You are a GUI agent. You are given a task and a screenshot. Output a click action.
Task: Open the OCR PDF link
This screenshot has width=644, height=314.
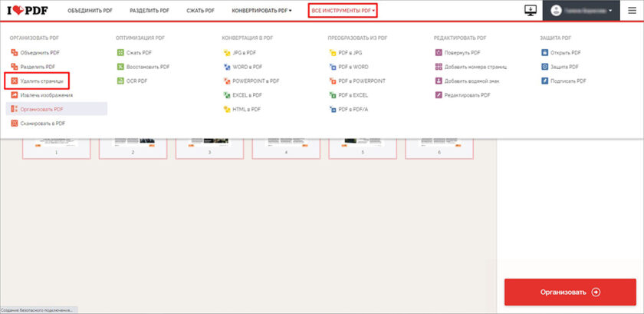(x=136, y=81)
